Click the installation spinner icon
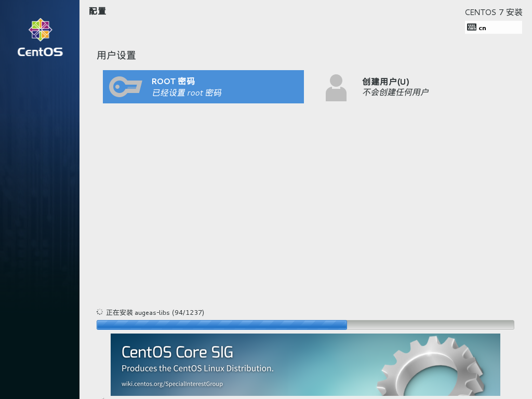The width and height of the screenshot is (532, 399). [x=100, y=312]
